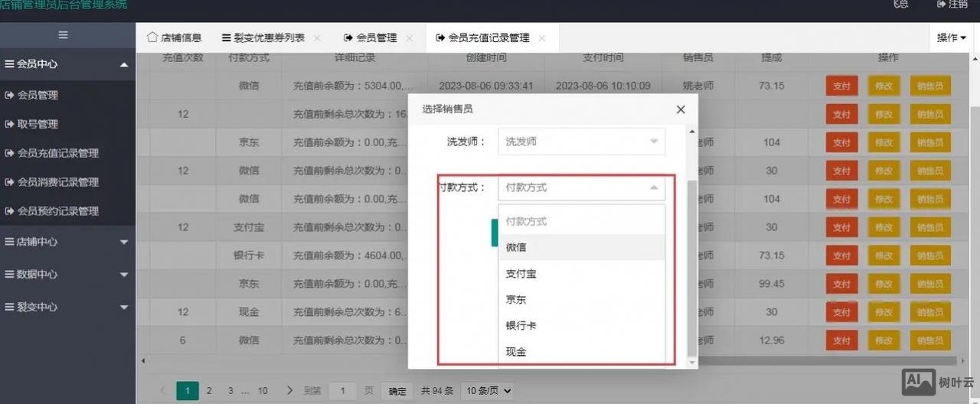This screenshot has height=404, width=980.
Task: Click 修改 in the row with 99.45
Action: 884,284
